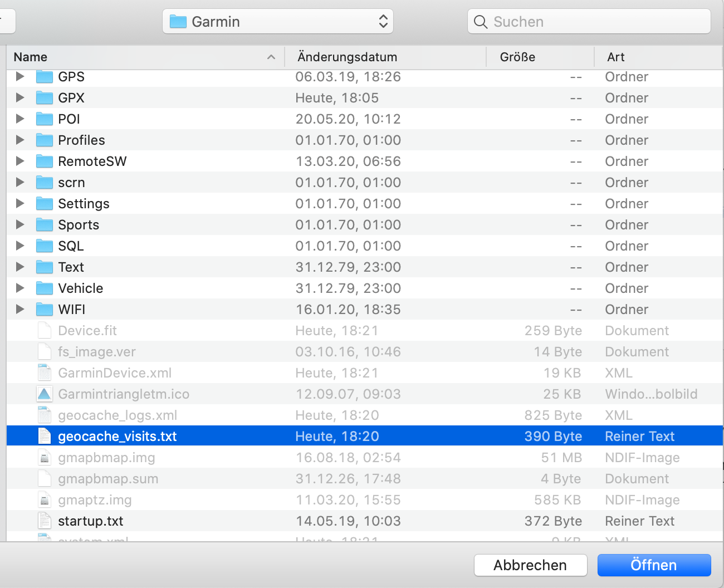Screen dimensions: 724x588
Task: Click the magnifier icon in Suchen field
Action: tap(480, 22)
